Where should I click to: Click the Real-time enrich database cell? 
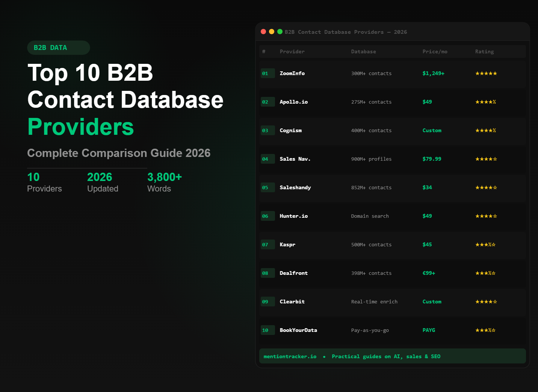tap(375, 302)
